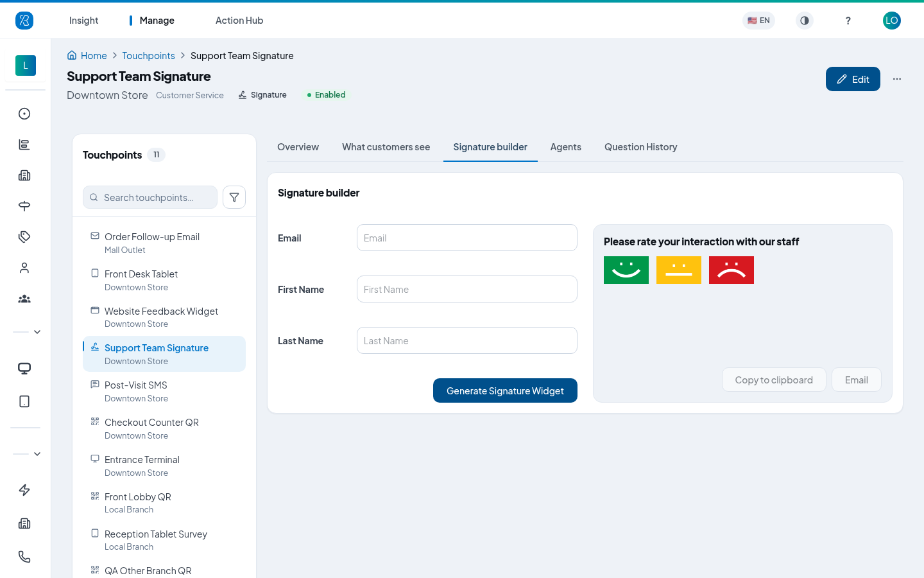
Task: Open the help question mark icon
Action: (848, 21)
